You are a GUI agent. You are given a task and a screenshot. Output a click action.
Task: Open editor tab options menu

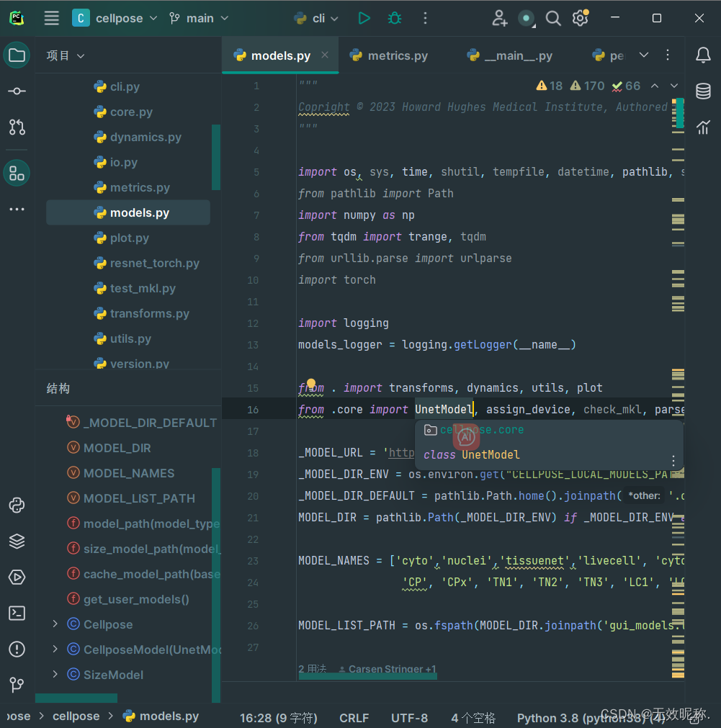click(x=668, y=55)
